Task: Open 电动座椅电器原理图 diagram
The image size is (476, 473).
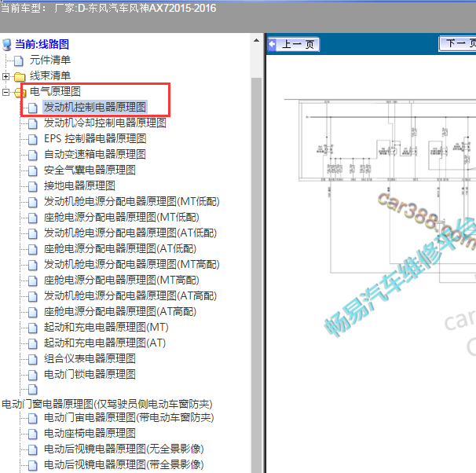Action: point(90,433)
